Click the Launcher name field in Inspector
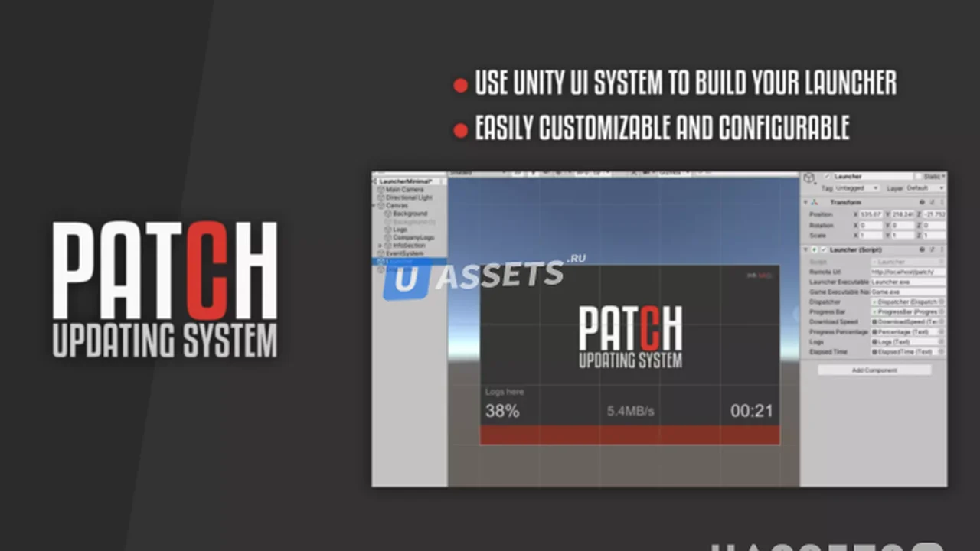The image size is (980, 551). (874, 177)
